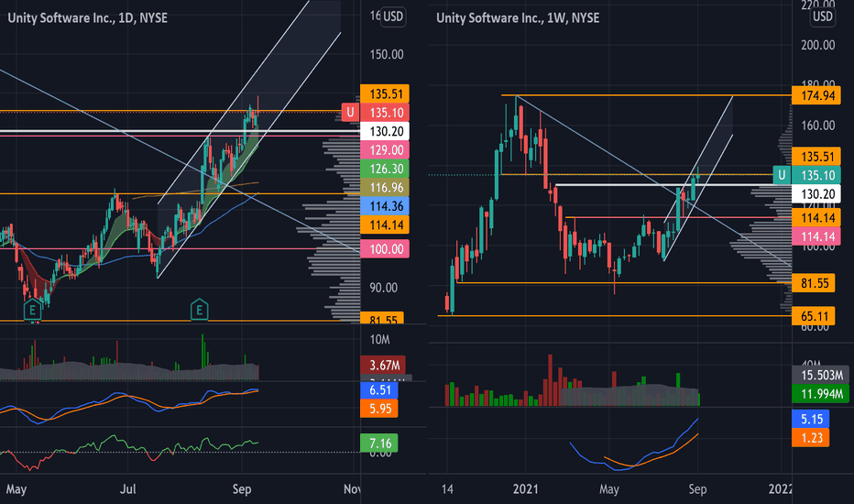Select the orange 114.14 label on weekly chart
Viewport: 854px width, 504px height.
tap(816, 218)
